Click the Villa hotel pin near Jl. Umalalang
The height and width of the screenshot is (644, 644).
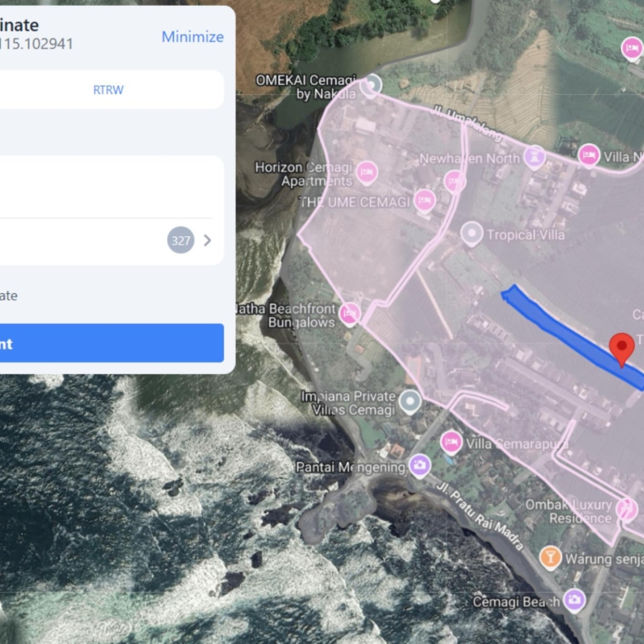click(589, 155)
